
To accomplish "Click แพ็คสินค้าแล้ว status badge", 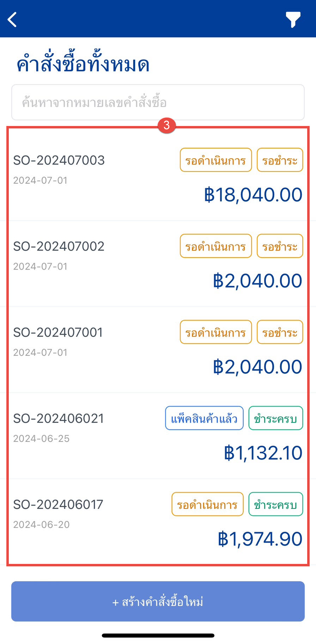I will click(x=204, y=419).
